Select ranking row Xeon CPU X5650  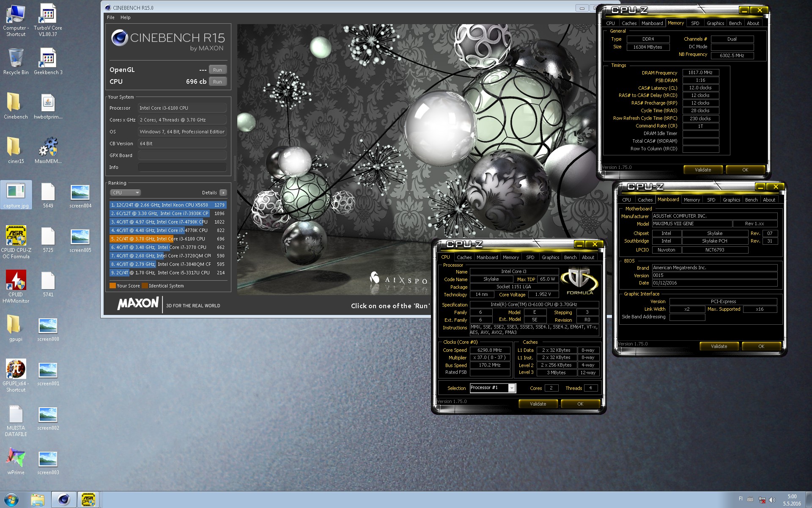pyautogui.click(x=168, y=205)
